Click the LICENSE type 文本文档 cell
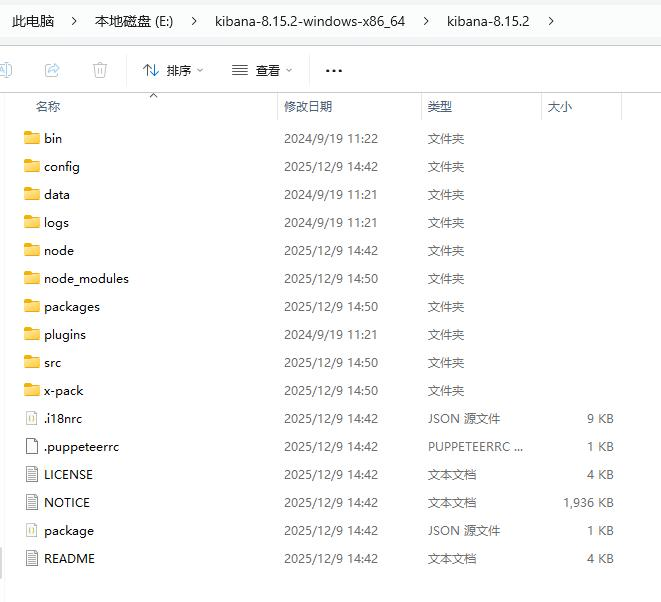This screenshot has width=661, height=602. coord(452,475)
